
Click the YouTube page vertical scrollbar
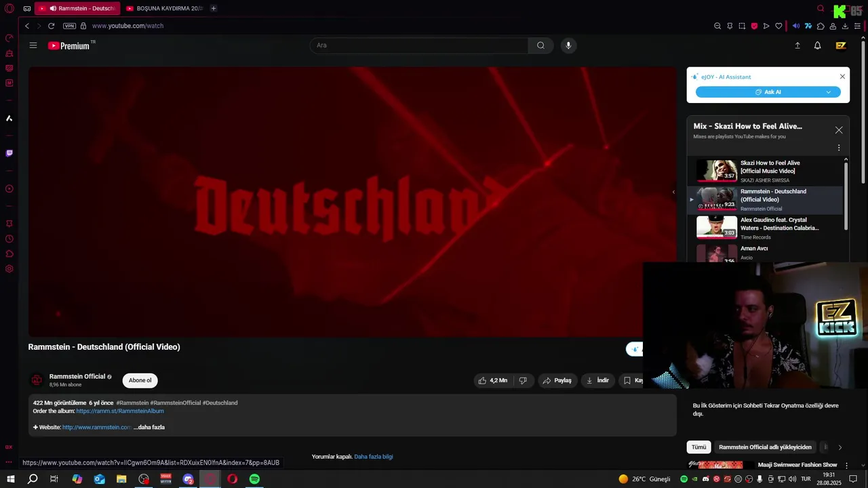[x=863, y=112]
